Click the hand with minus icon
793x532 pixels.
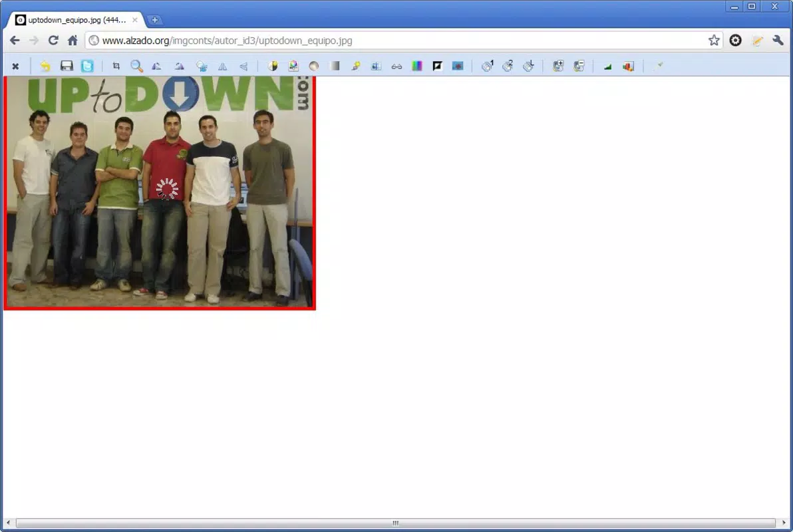(579, 66)
